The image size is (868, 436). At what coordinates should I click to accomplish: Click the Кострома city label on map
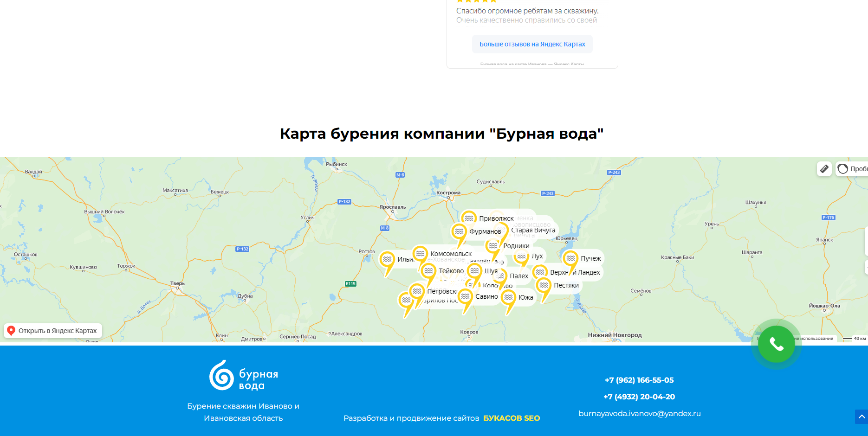coord(448,192)
